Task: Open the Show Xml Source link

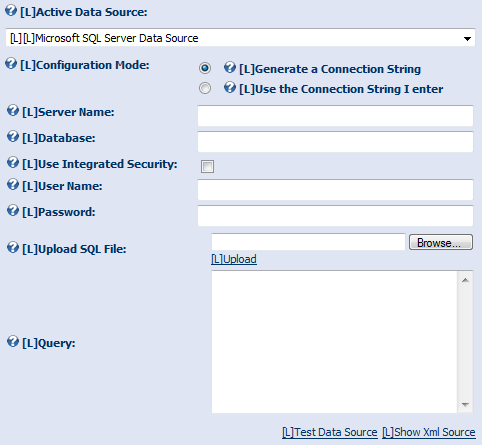Action: click(429, 432)
